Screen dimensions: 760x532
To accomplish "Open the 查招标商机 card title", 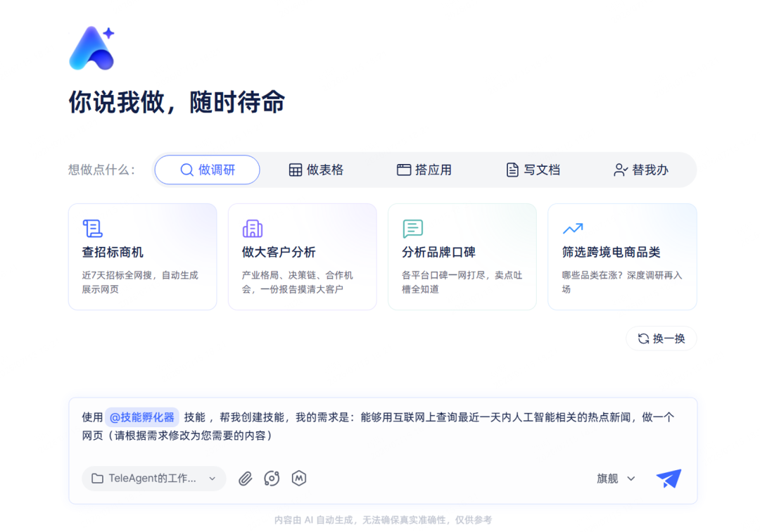I will click(113, 252).
